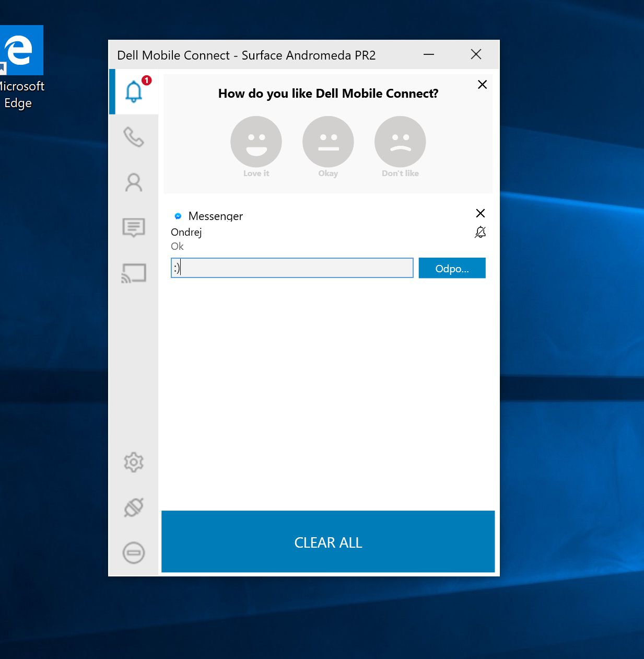
Task: Rate with Love it smiley face
Action: pyautogui.click(x=256, y=142)
